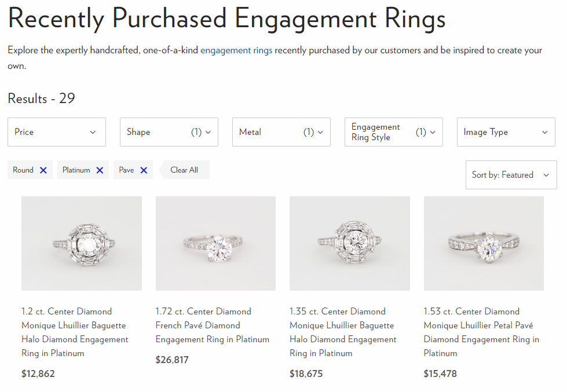Expand the Price filter dropdown
The height and width of the screenshot is (392, 567).
point(57,132)
